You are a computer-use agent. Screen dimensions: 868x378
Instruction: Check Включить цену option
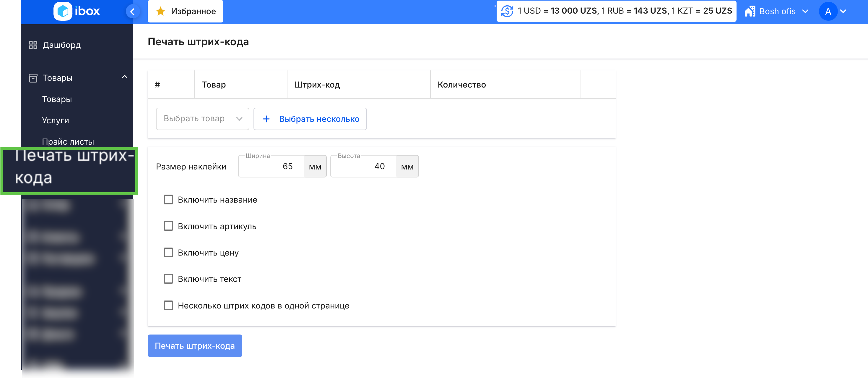click(168, 252)
